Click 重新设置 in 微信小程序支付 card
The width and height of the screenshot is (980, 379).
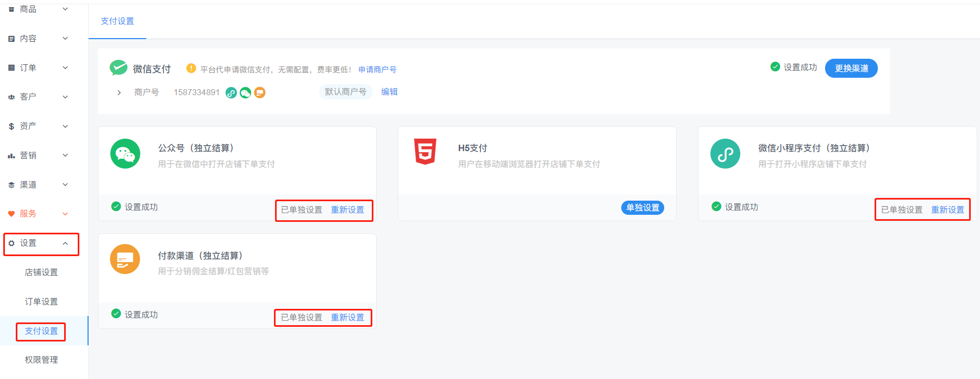(x=947, y=210)
